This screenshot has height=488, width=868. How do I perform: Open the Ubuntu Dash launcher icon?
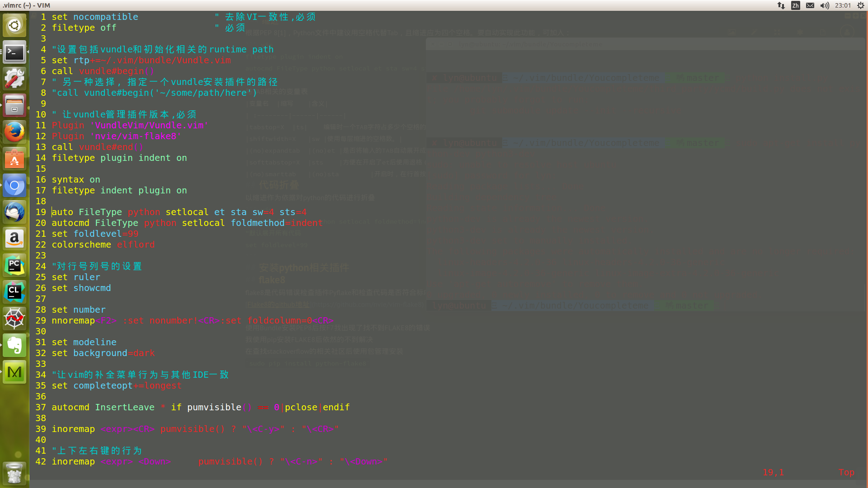tap(14, 25)
